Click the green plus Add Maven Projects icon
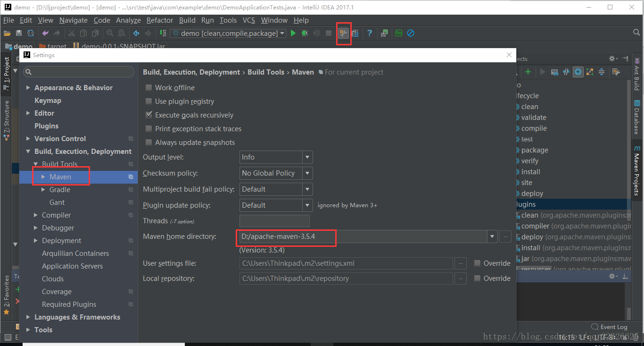This screenshot has height=346, width=644. coord(528,72)
